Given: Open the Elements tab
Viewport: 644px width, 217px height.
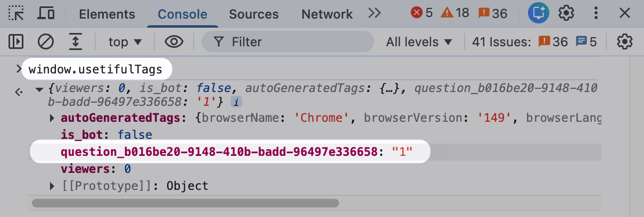Looking at the screenshot, I should (x=107, y=14).
